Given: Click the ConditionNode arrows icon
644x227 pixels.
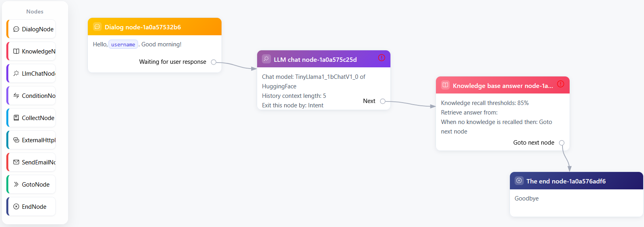Looking at the screenshot, I should (16, 96).
